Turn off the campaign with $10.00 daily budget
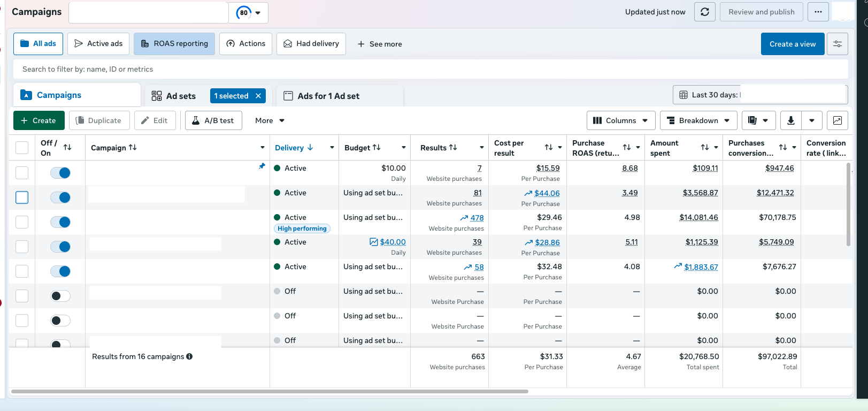Image resolution: width=868 pixels, height=411 pixels. pyautogui.click(x=60, y=173)
